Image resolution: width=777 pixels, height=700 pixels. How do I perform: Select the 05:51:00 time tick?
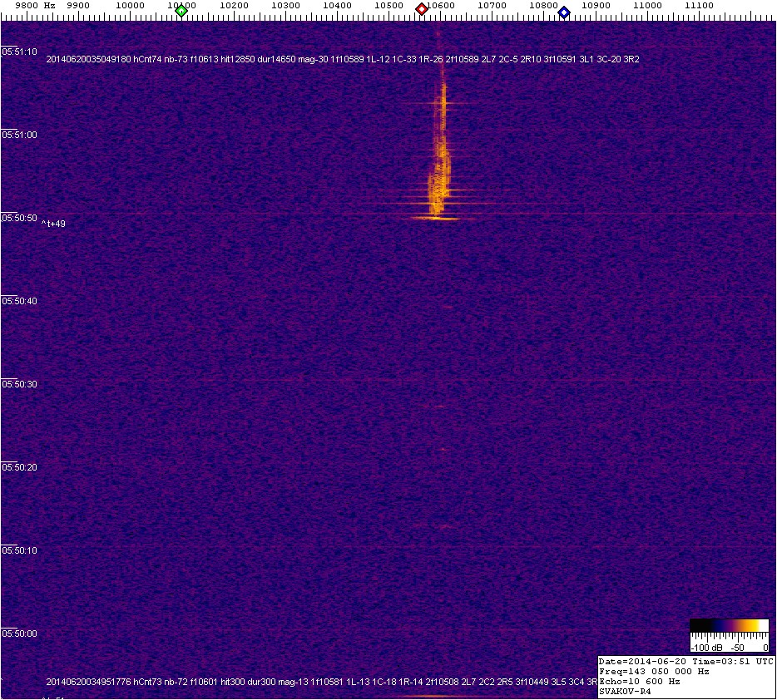[x=20, y=135]
